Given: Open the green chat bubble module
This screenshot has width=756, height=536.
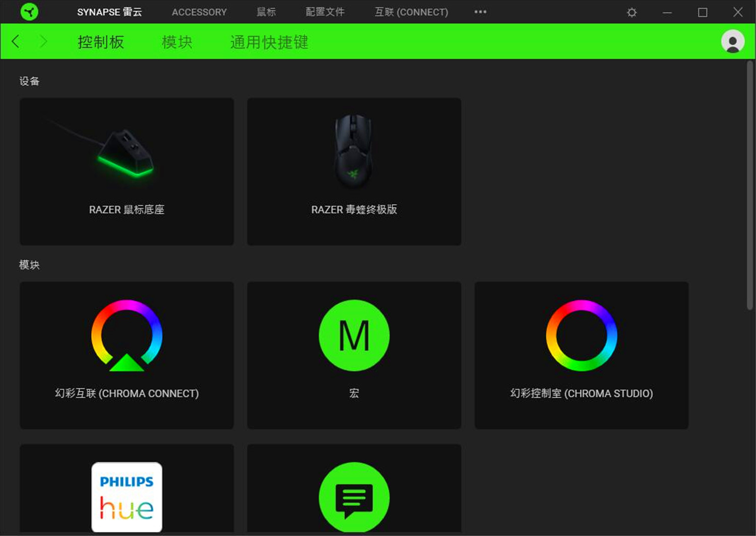Looking at the screenshot, I should click(354, 497).
